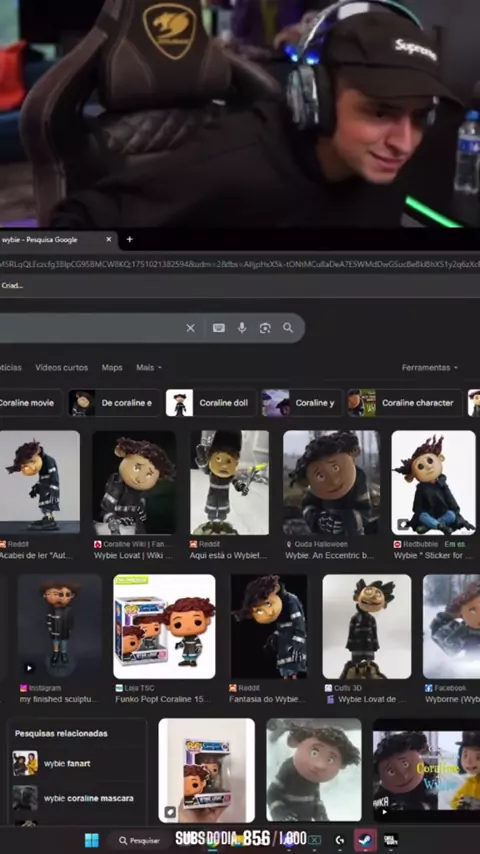
Task: Open the Funko Pop Coraline Loja TSC image
Action: click(164, 626)
